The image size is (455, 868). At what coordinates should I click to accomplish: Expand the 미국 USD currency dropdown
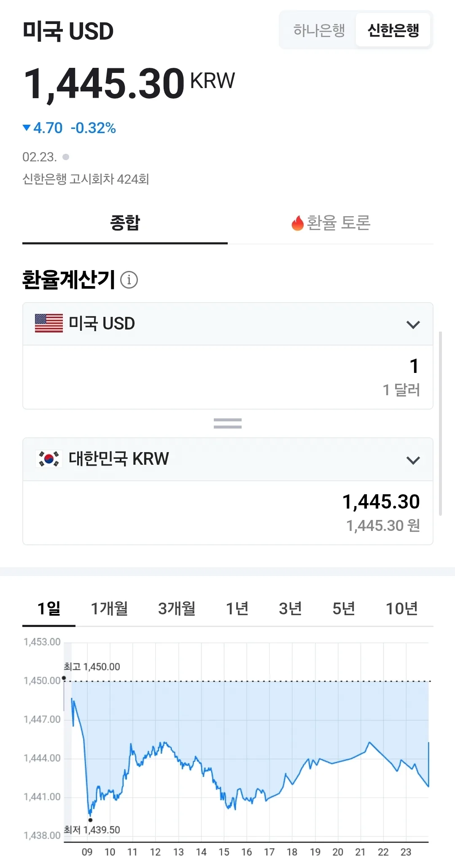click(228, 324)
